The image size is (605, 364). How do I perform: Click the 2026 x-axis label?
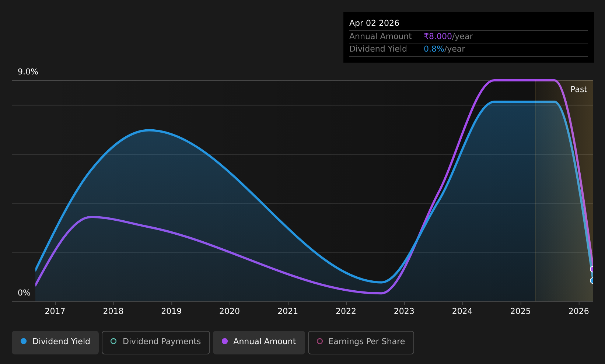[579, 311]
